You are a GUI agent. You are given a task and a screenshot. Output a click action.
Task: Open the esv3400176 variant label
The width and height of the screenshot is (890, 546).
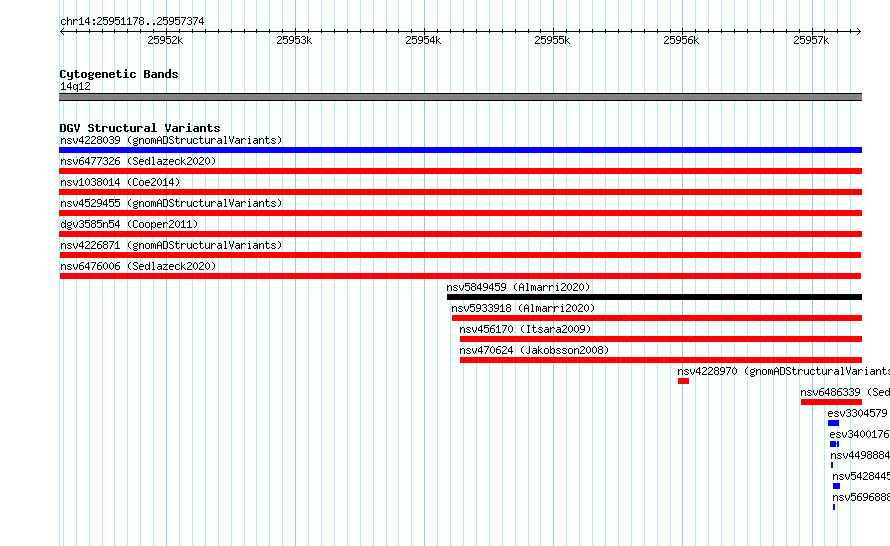pyautogui.click(x=859, y=434)
